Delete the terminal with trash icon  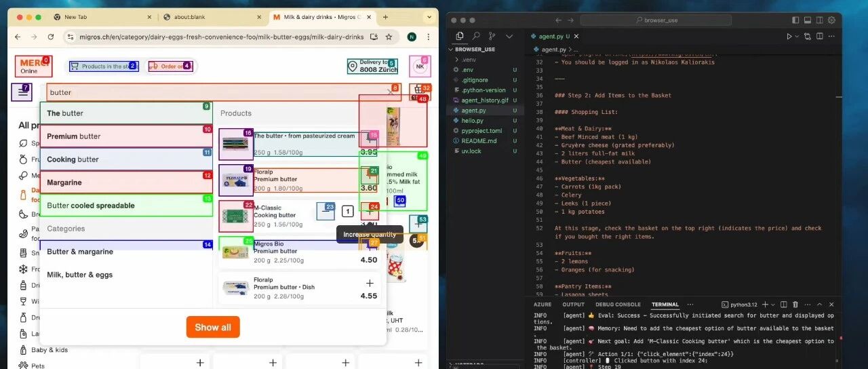[795, 305]
